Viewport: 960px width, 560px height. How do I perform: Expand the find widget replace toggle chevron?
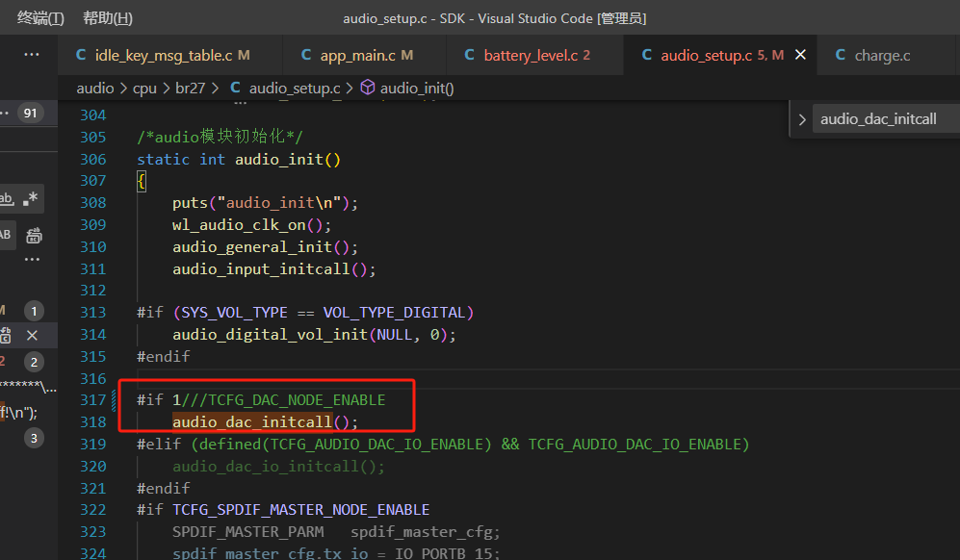tap(802, 119)
